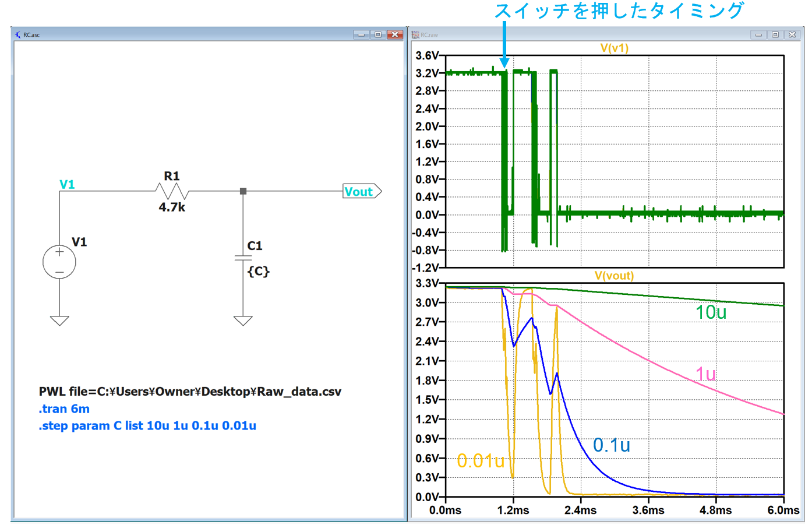Image resolution: width=812 pixels, height=528 pixels.
Task: Click the PWL file path text
Action: tap(190, 392)
